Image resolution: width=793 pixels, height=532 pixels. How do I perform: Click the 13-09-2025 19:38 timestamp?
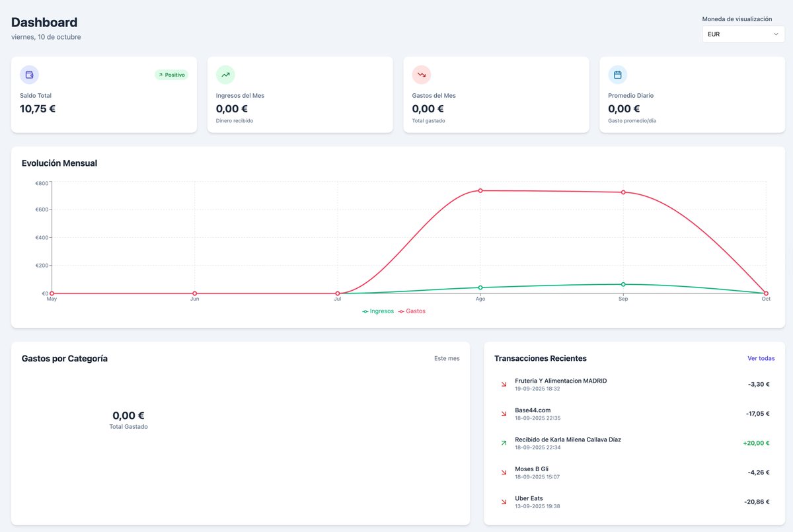537,506
